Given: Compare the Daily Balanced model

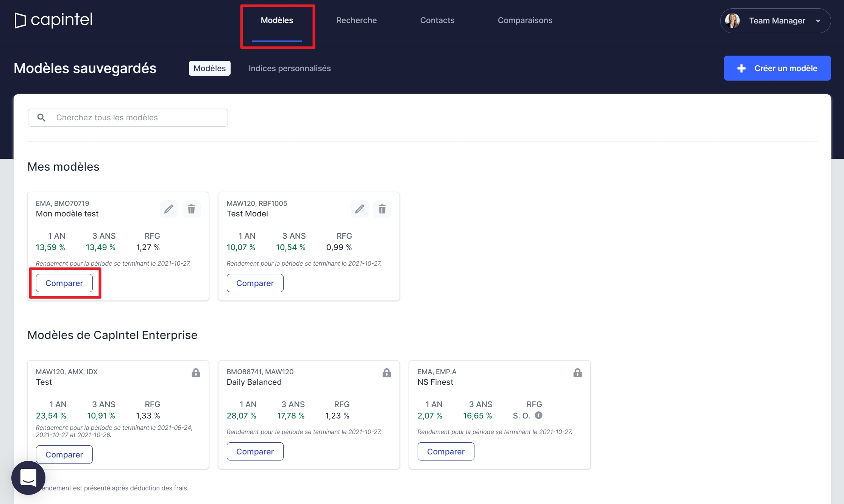Looking at the screenshot, I should (255, 451).
